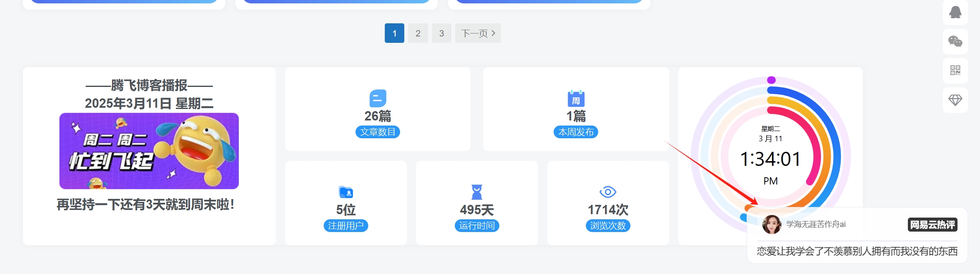Click 下一页 next page button
Viewport: 980px width, 274px height.
[x=478, y=33]
